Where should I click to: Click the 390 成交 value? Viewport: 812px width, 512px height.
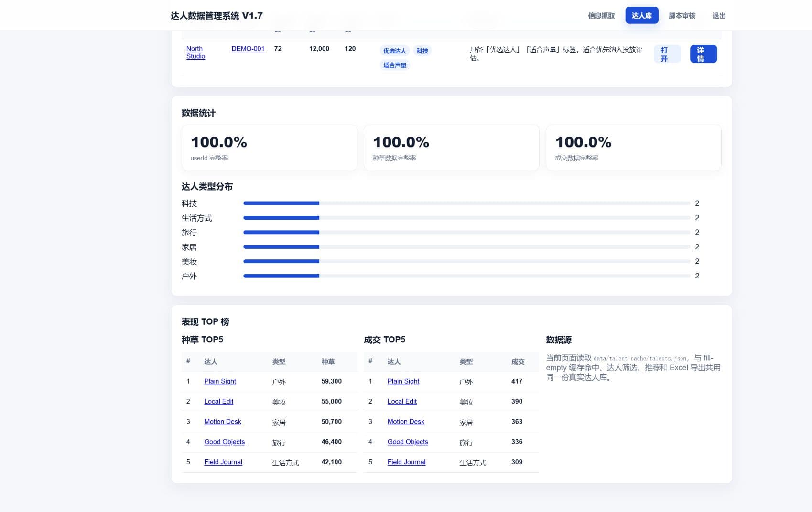coord(517,401)
